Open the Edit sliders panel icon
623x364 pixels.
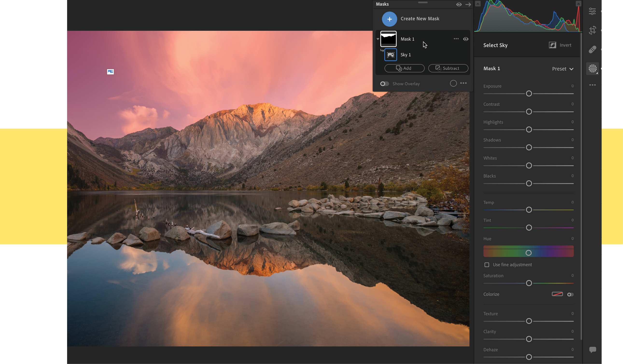(592, 11)
